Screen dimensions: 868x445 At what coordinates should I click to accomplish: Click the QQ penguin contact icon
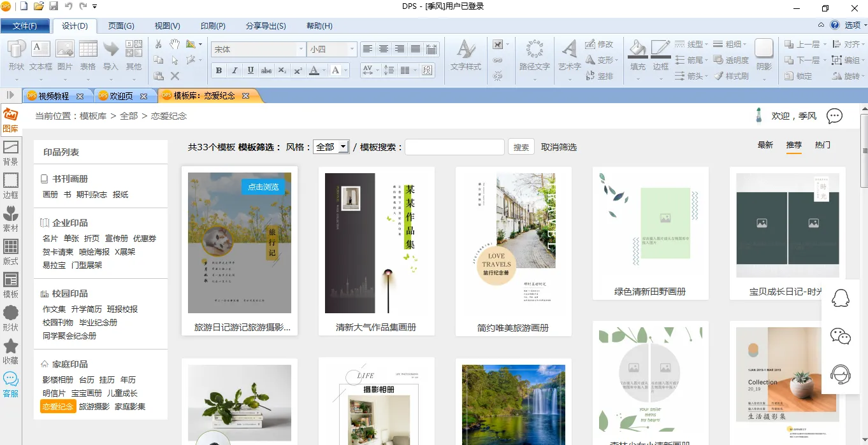click(841, 299)
